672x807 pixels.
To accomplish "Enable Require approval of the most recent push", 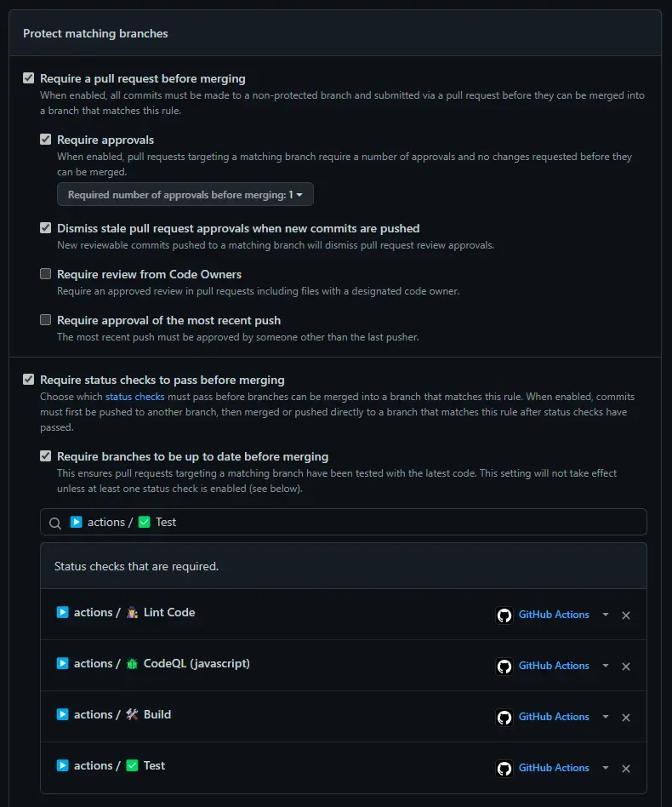I will [x=45, y=320].
